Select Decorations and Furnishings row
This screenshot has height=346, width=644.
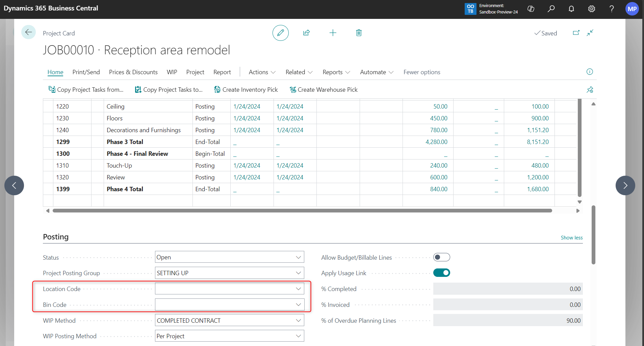coord(310,130)
